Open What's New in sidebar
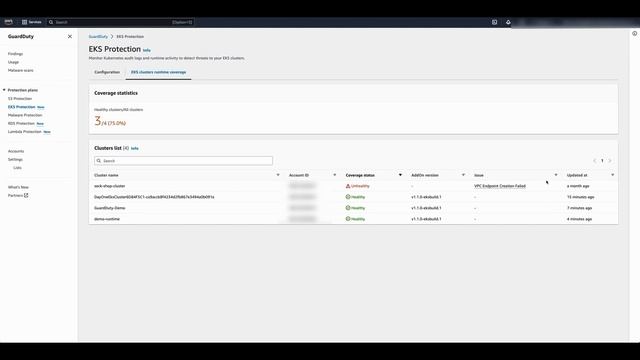 (x=18, y=187)
